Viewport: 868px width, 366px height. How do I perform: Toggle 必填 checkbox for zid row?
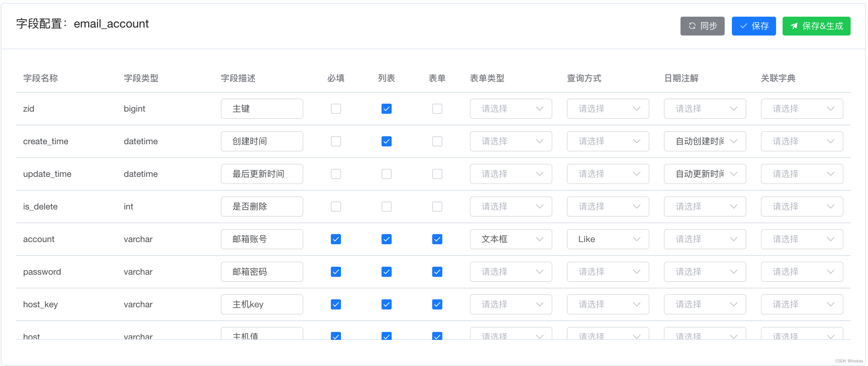pyautogui.click(x=336, y=109)
